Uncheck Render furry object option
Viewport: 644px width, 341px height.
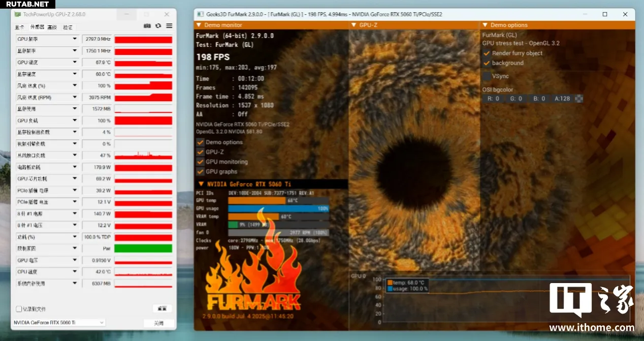click(x=487, y=53)
